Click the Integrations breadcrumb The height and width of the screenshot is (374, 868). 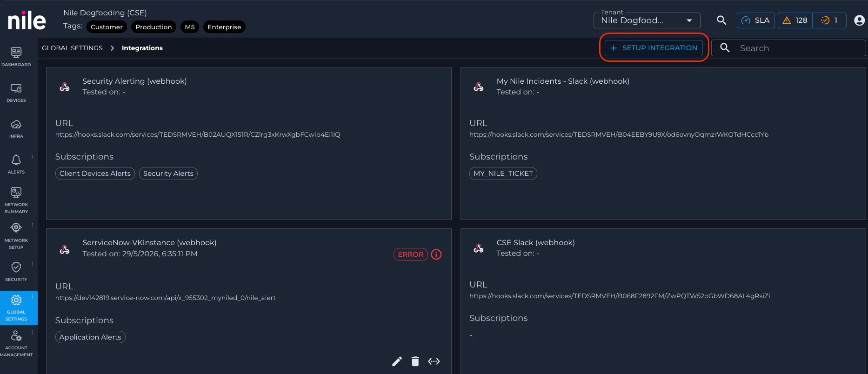tap(142, 48)
